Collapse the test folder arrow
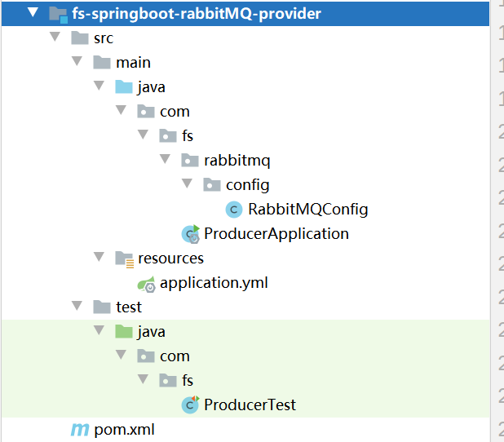The height and width of the screenshot is (442, 504). click(77, 306)
